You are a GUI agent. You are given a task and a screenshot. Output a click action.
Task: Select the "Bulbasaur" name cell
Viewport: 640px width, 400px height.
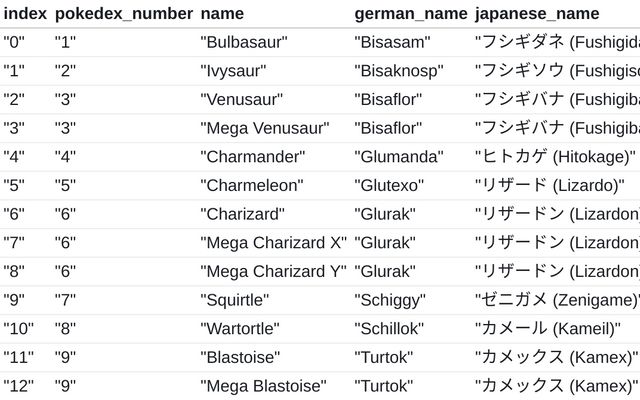(244, 42)
